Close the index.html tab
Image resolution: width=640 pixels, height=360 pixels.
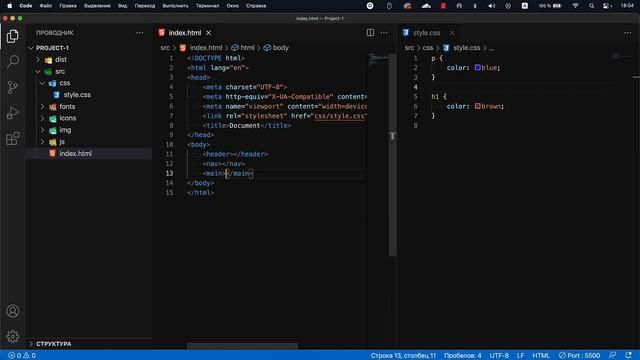pyautogui.click(x=209, y=33)
